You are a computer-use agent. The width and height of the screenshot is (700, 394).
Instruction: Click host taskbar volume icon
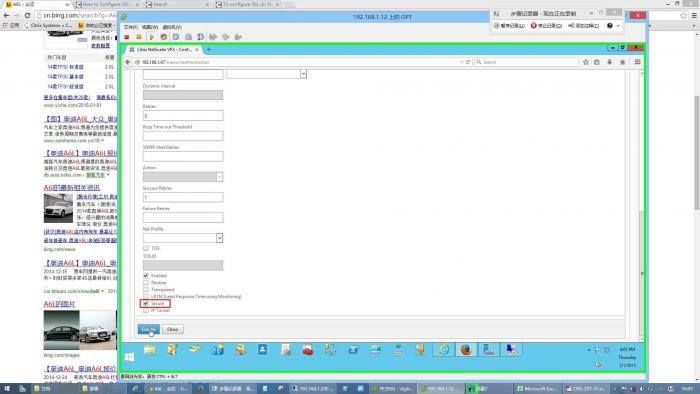pyautogui.click(x=642, y=389)
